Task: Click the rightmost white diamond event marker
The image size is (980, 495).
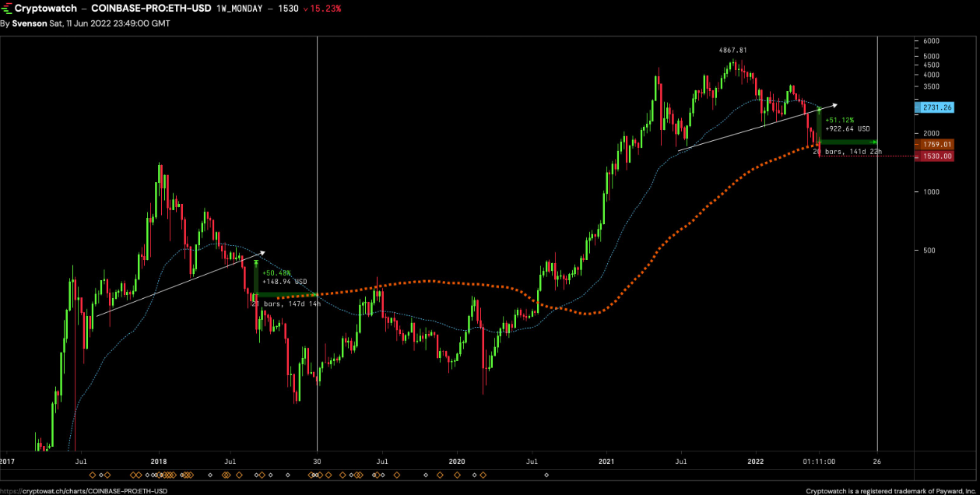Action: coord(546,475)
